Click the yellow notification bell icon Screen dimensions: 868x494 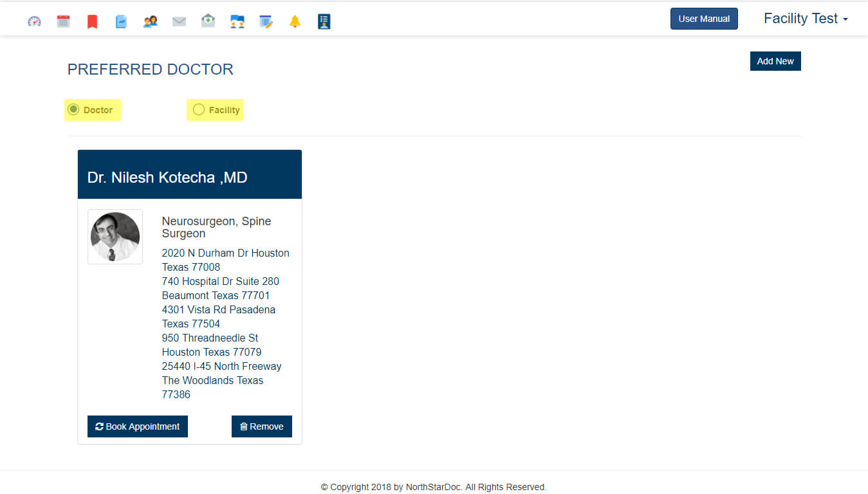coord(295,22)
